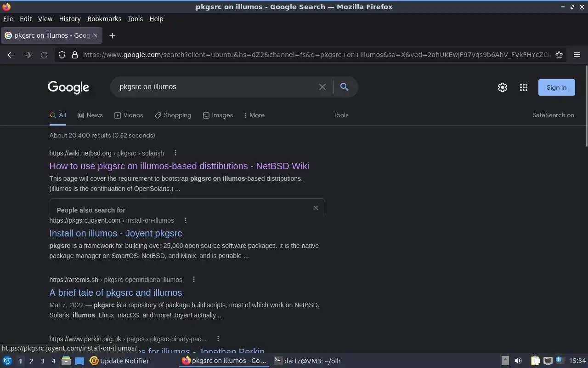Open the Firefox Tools menu
The height and width of the screenshot is (368, 588).
pyautogui.click(x=135, y=19)
